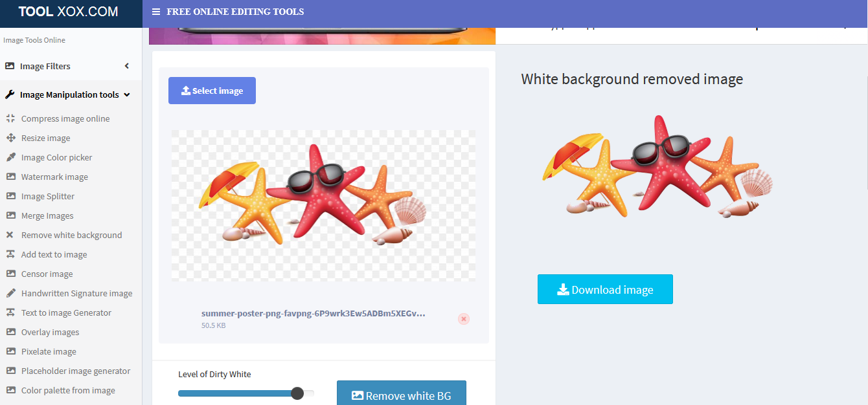Image resolution: width=868 pixels, height=405 pixels.
Task: Click the FREE ONLINE EDITING TOOLS header text
Action: click(235, 12)
